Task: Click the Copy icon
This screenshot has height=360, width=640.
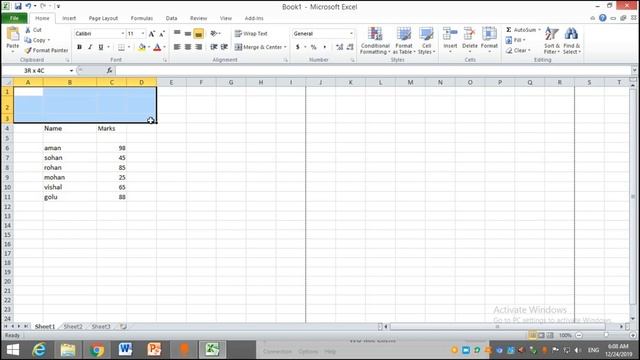Action: tap(28, 40)
